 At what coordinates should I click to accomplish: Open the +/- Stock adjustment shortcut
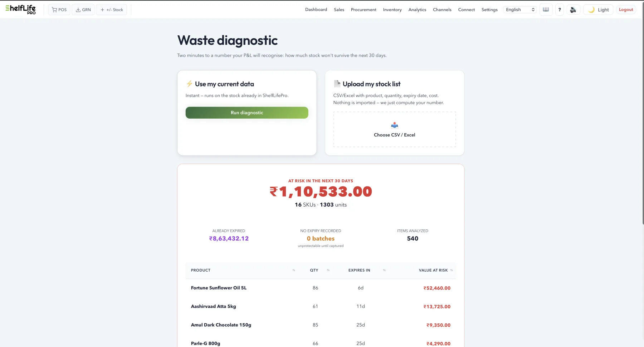[x=112, y=10]
